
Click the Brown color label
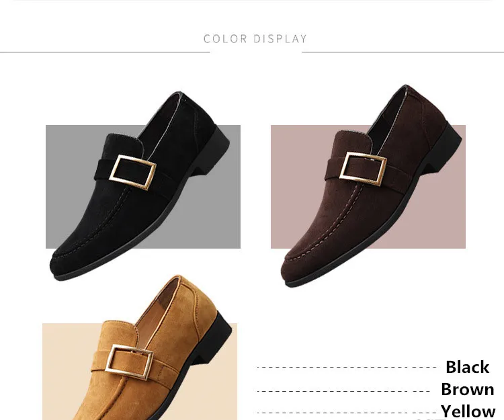467,390
